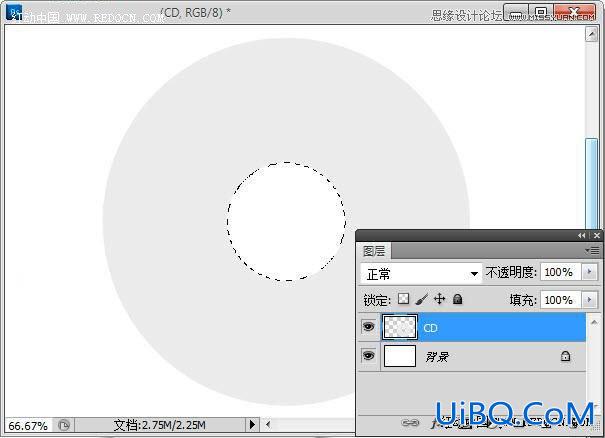Click the 不透明度 100% field
Viewport: 605px width, 438px height.
click(560, 272)
